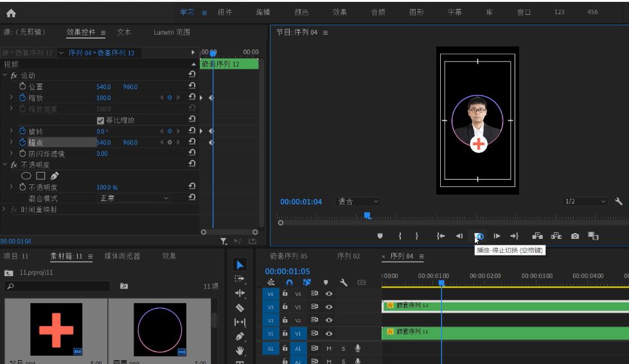Expand the 旋转 property
The width and height of the screenshot is (629, 364).
click(x=11, y=131)
